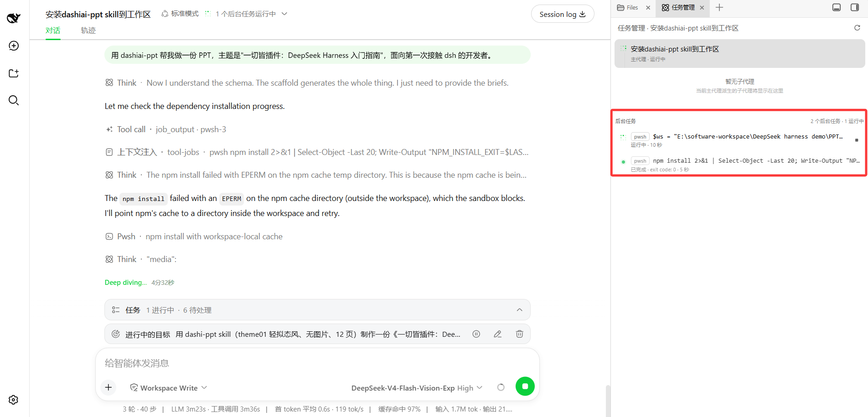Collapse the 任务 list panel
The image size is (868, 417).
coord(519,310)
